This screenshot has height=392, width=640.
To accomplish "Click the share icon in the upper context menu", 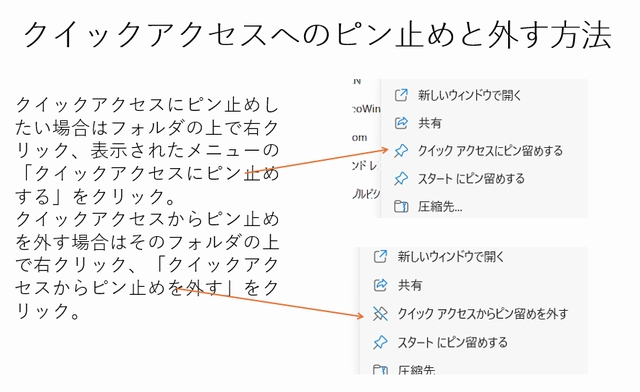I will pyautogui.click(x=401, y=123).
